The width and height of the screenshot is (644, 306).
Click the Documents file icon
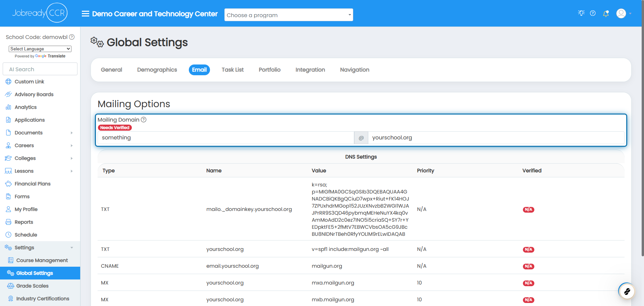point(8,133)
